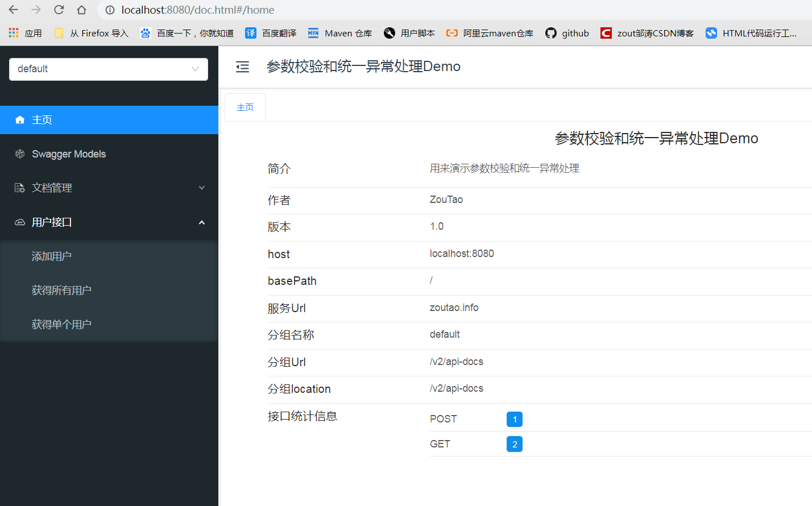Click the GET count badge 2
This screenshot has height=506, width=812.
tap(515, 444)
